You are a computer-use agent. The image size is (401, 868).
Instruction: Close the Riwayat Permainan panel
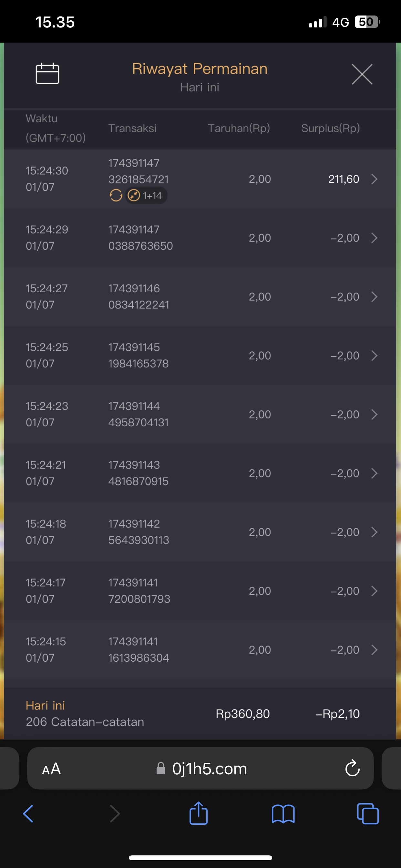pyautogui.click(x=362, y=74)
